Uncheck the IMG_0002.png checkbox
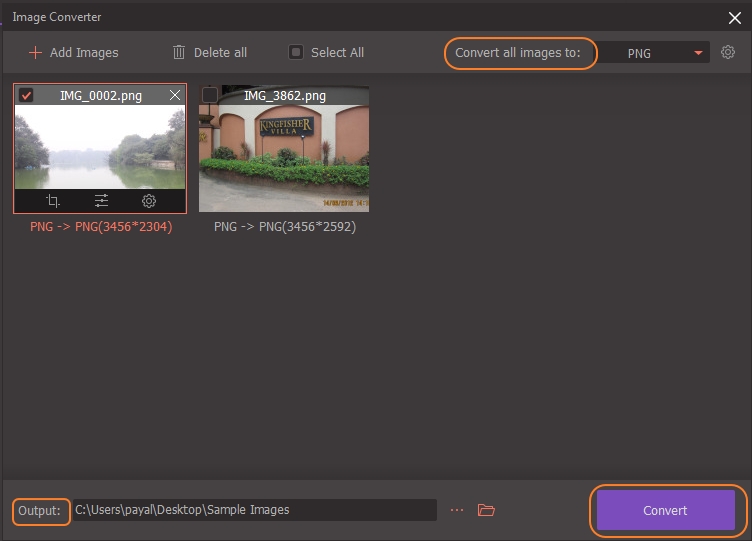This screenshot has height=541, width=752. [27, 96]
